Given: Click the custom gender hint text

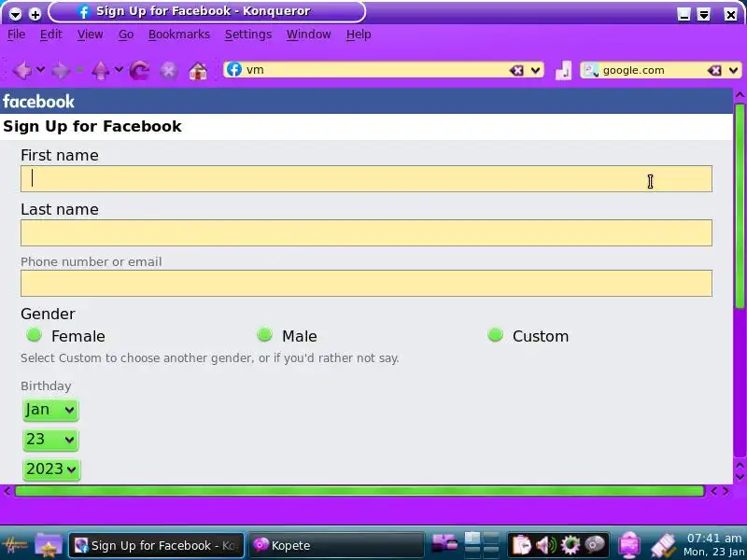Looking at the screenshot, I should [x=209, y=358].
